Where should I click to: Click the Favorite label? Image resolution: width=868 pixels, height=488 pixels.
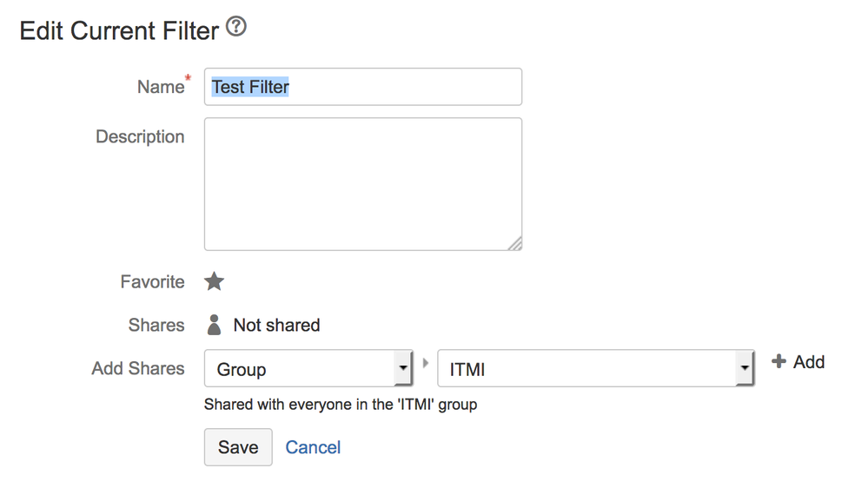152,282
